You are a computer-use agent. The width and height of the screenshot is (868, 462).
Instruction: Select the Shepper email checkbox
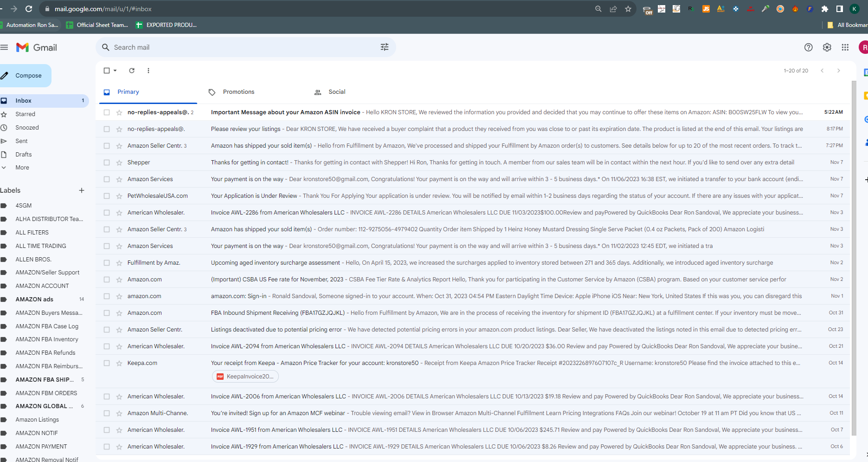click(x=107, y=163)
